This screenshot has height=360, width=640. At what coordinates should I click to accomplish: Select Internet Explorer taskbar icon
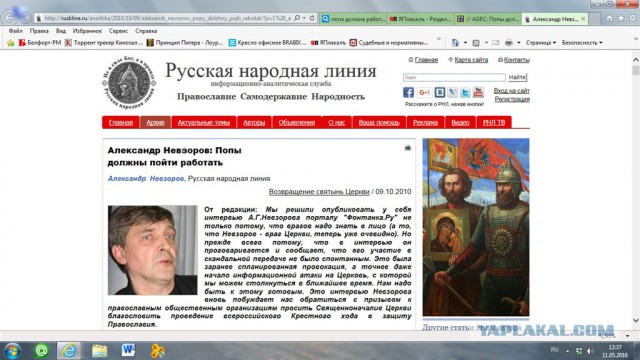(x=69, y=351)
